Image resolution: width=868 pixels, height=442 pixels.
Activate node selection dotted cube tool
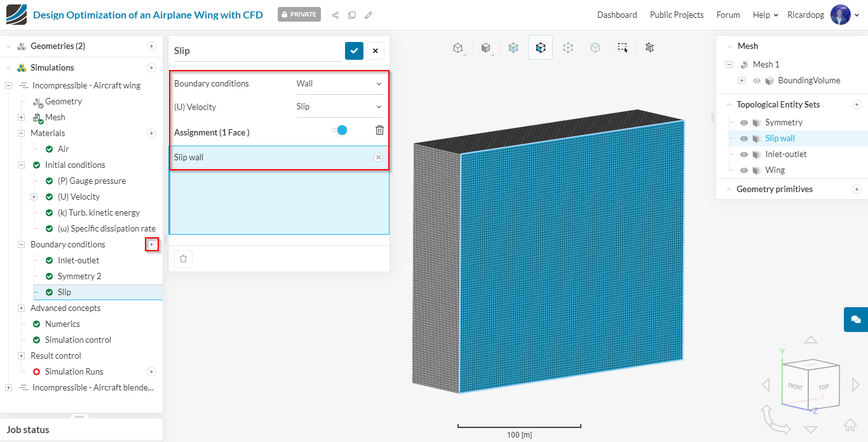[568, 48]
